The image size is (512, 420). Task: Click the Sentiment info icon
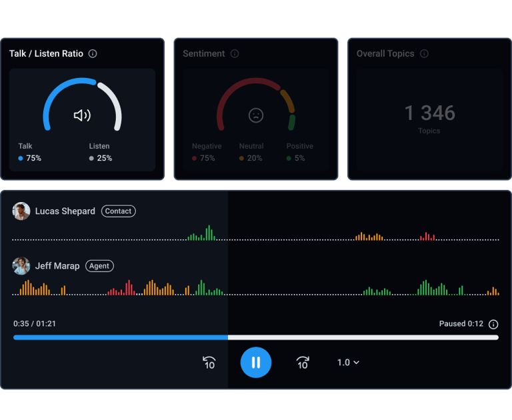coord(235,53)
